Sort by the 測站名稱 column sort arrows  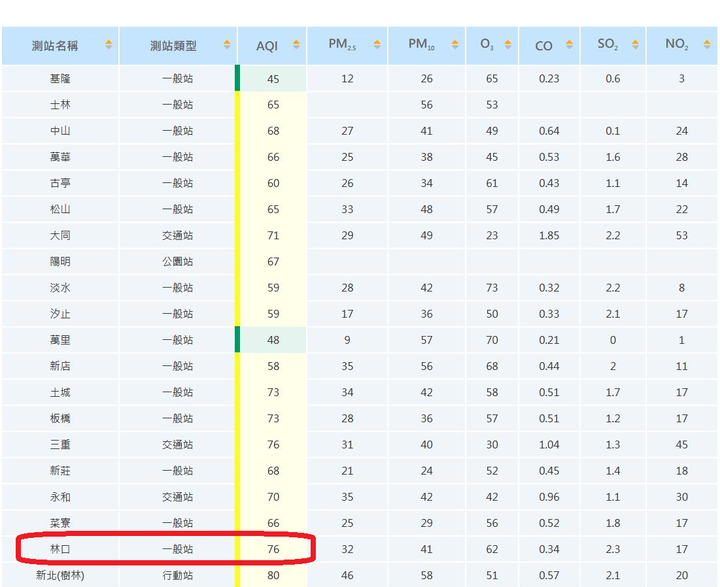[108, 45]
